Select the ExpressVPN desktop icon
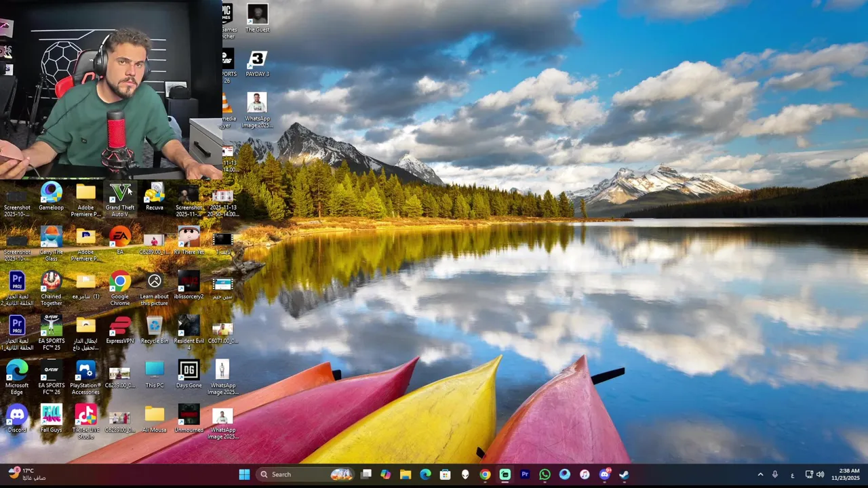 point(120,329)
